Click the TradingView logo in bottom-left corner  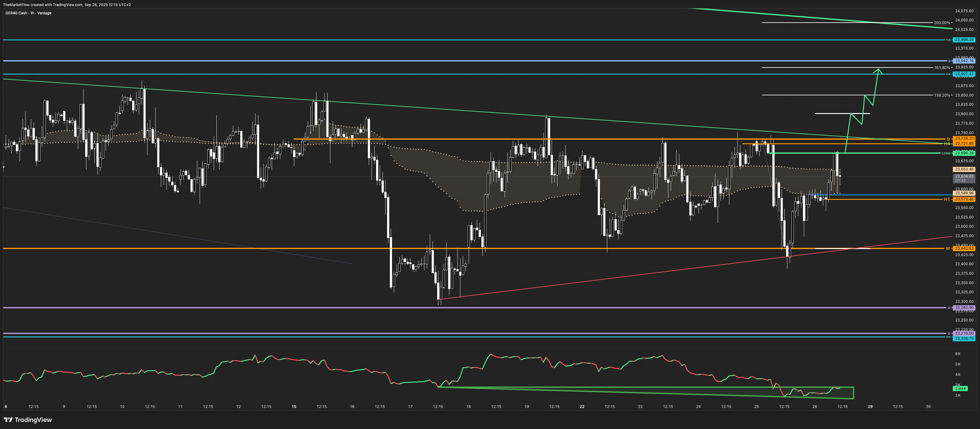tap(28, 420)
